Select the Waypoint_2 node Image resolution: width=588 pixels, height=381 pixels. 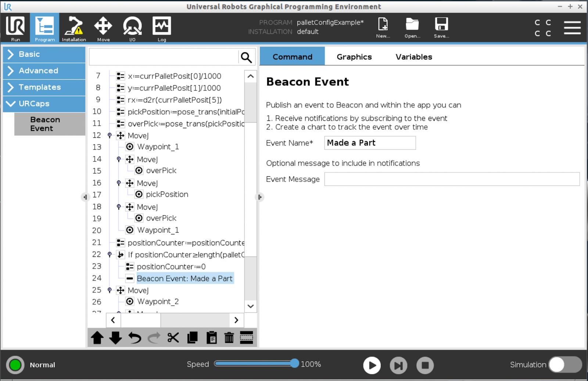coord(158,302)
